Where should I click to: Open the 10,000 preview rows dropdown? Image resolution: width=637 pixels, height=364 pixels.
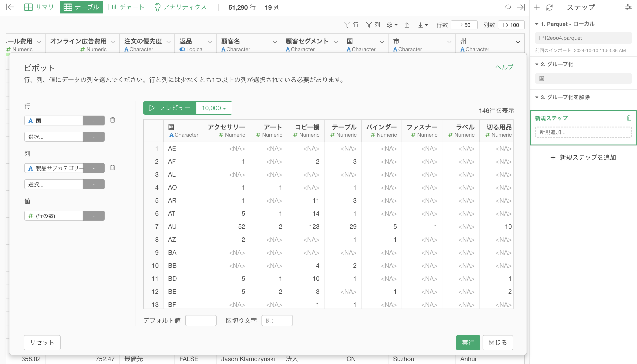pos(214,108)
